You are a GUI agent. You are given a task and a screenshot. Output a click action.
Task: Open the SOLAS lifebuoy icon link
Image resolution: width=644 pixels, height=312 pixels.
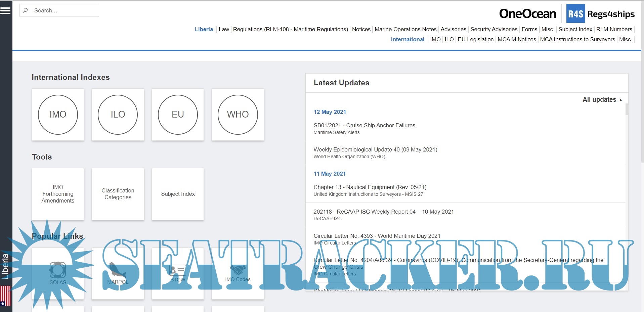pyautogui.click(x=58, y=270)
